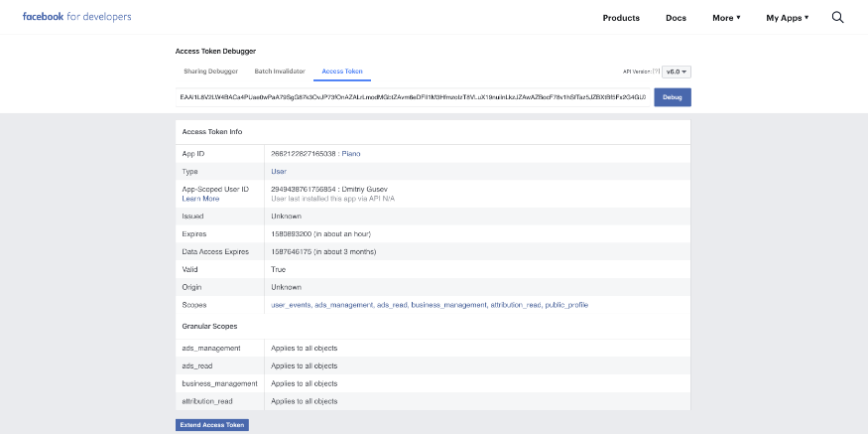Focus the access token input field
The image size is (868, 434).
coord(413,97)
